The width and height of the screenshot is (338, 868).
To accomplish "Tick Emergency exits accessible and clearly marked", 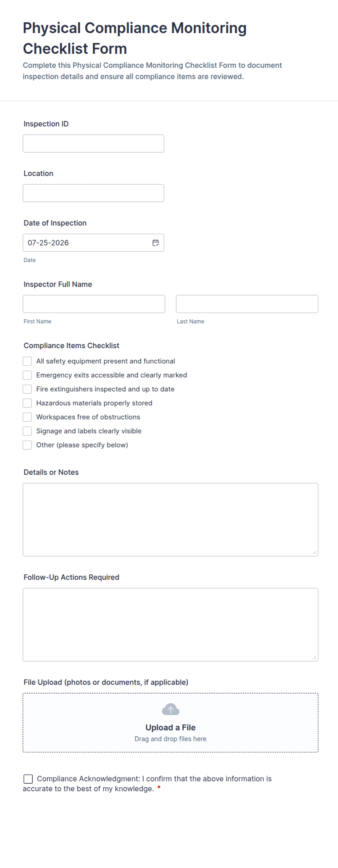I will (27, 375).
